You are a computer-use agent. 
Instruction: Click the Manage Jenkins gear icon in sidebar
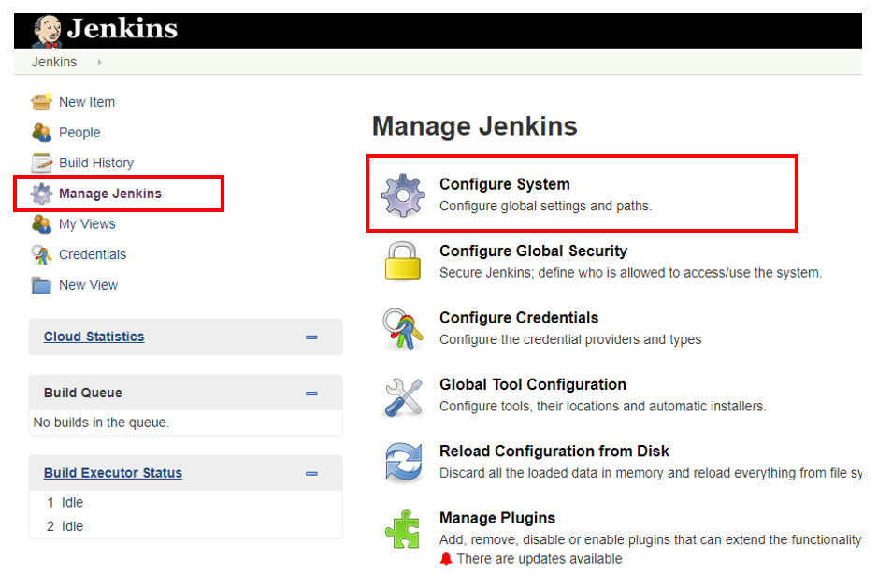coord(41,194)
